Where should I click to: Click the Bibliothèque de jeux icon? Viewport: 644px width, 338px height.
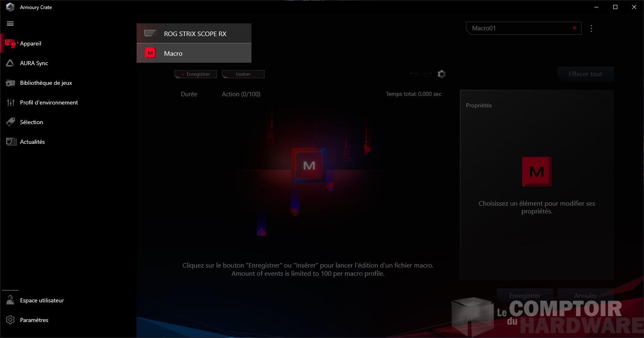click(x=10, y=83)
